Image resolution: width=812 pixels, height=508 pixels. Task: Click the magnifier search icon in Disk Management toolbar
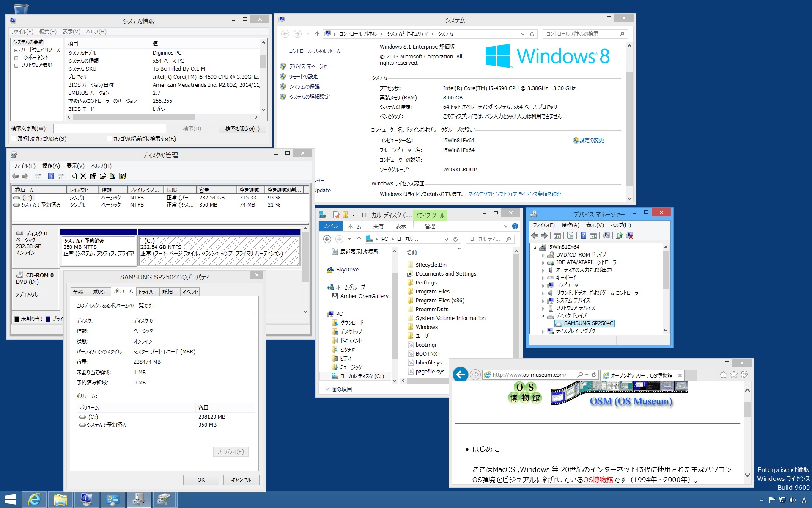pyautogui.click(x=112, y=177)
